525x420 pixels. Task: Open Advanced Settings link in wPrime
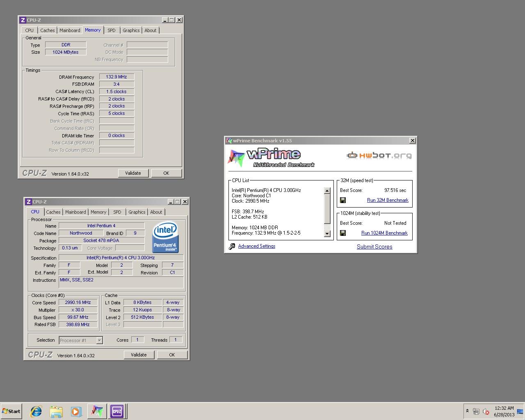(x=257, y=246)
